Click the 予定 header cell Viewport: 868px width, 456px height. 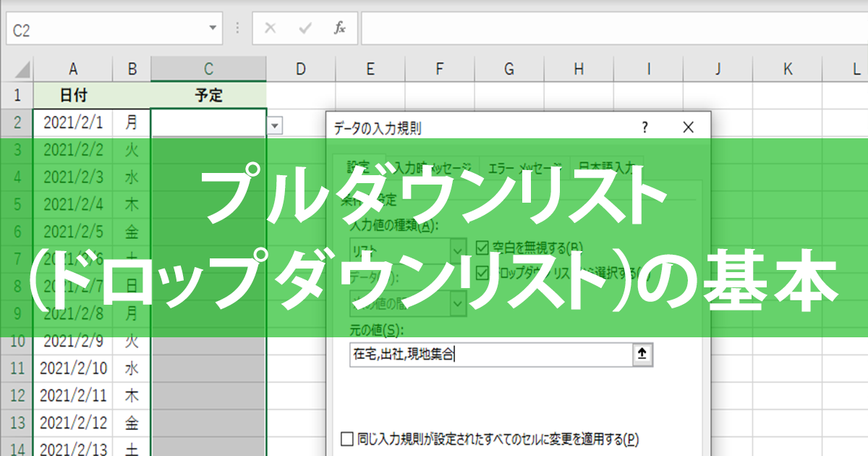pos(208,95)
